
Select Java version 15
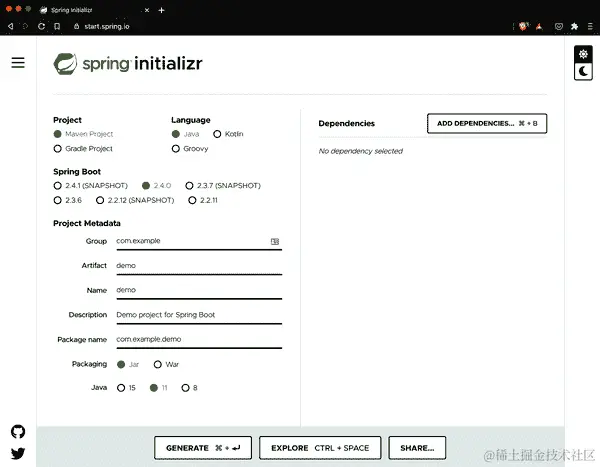coord(126,388)
